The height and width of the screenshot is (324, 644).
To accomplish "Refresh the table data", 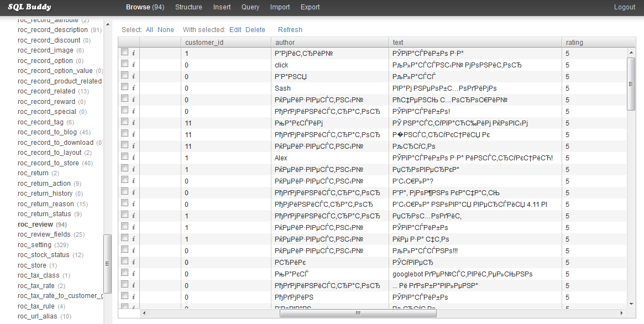I will click(x=290, y=29).
